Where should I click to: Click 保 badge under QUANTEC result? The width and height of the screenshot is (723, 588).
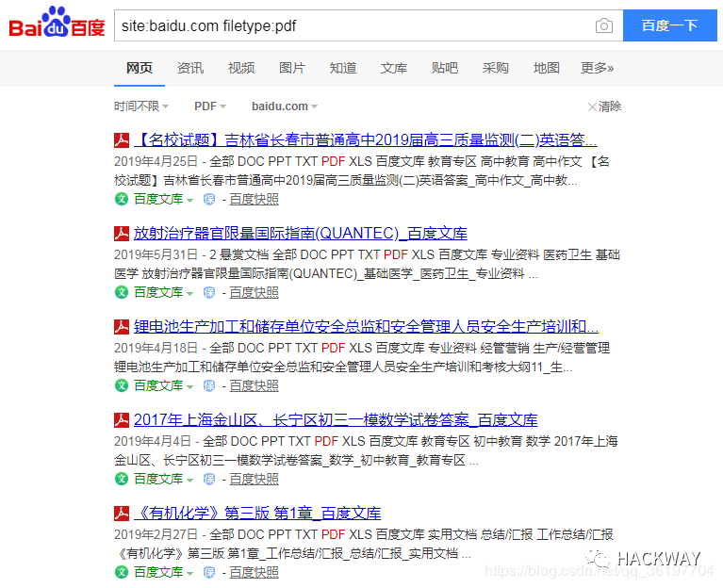[209, 292]
